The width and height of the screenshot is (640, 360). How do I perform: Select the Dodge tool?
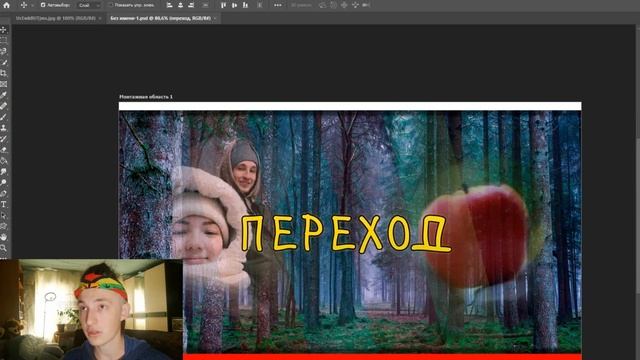[4, 182]
